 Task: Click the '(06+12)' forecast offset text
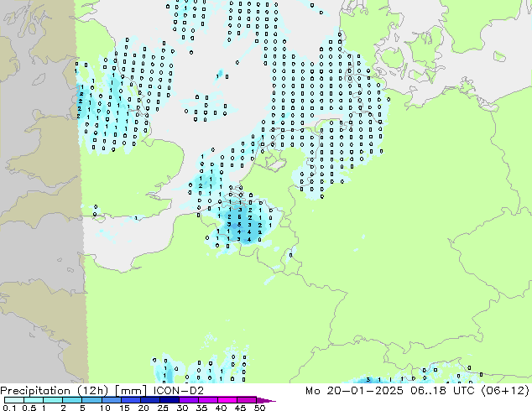[505, 391]
